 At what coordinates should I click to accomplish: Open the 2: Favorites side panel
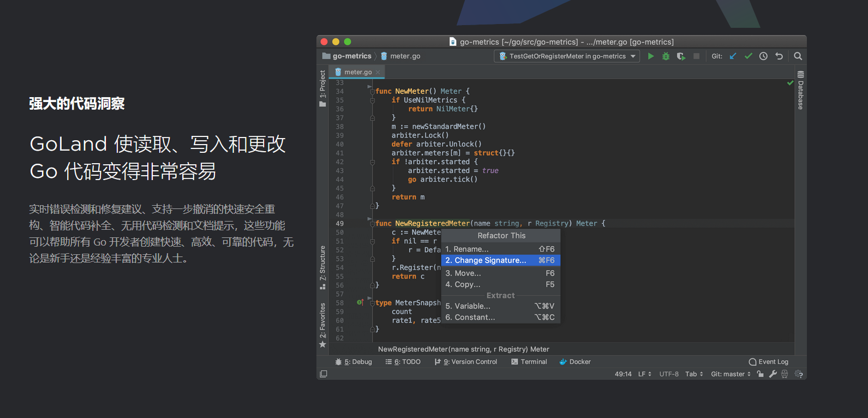pos(322,325)
